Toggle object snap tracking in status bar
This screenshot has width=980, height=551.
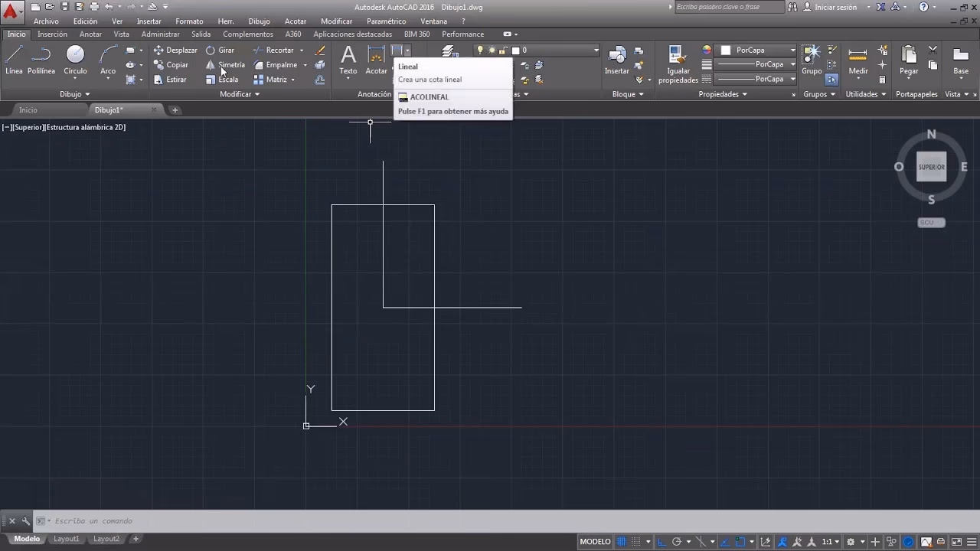pos(725,542)
